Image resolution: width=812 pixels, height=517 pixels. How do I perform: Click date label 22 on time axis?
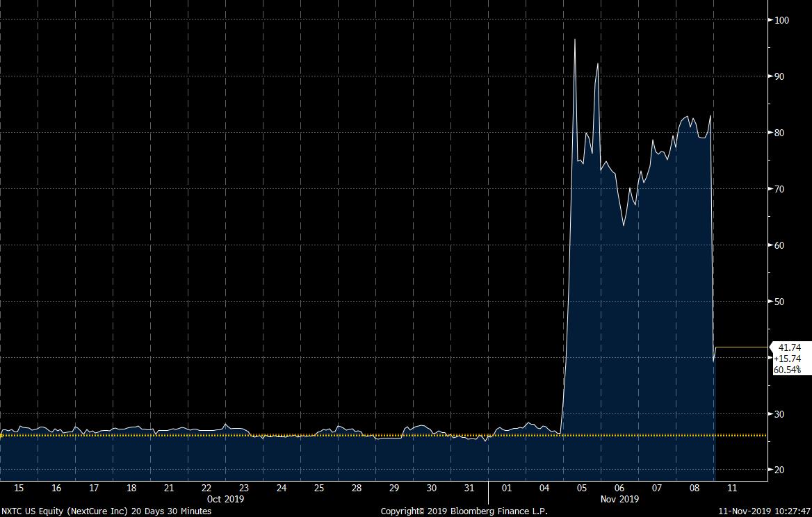coord(206,488)
